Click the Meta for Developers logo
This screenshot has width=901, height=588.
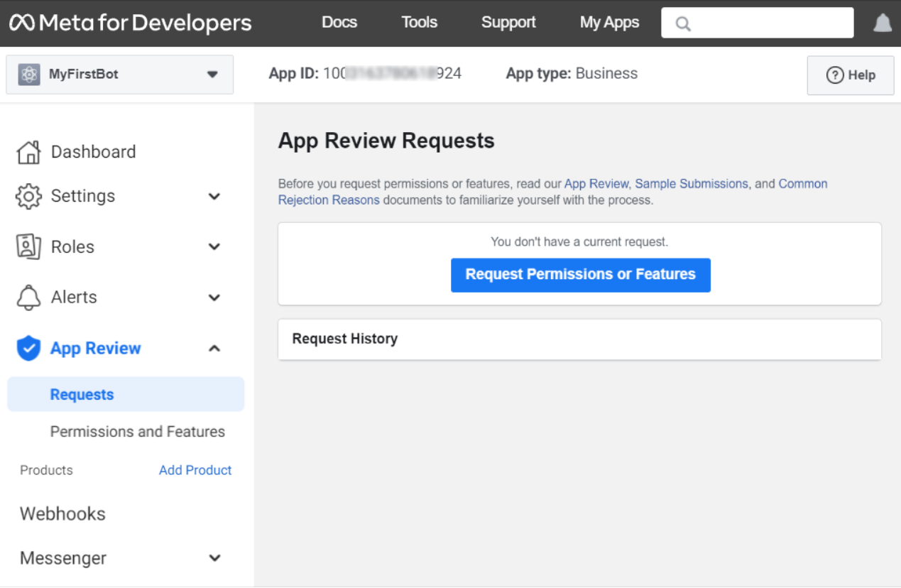[130, 23]
